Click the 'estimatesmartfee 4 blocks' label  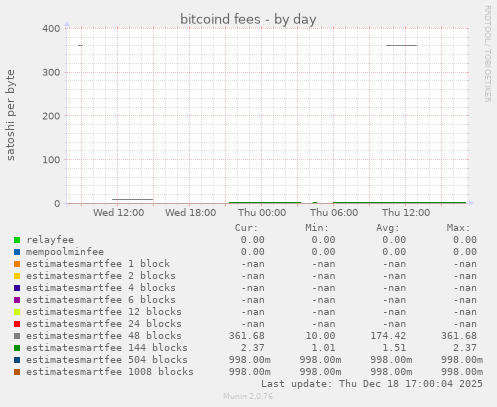tap(101, 288)
